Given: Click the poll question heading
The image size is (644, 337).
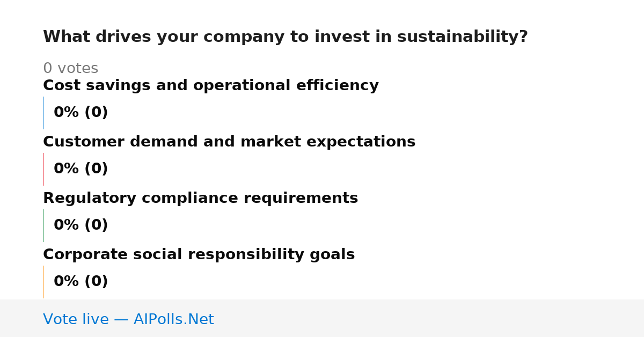Looking at the screenshot, I should point(286,37).
